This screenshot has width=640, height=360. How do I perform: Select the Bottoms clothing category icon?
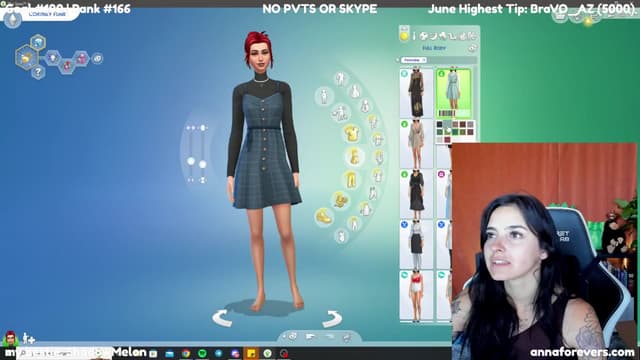351,179
